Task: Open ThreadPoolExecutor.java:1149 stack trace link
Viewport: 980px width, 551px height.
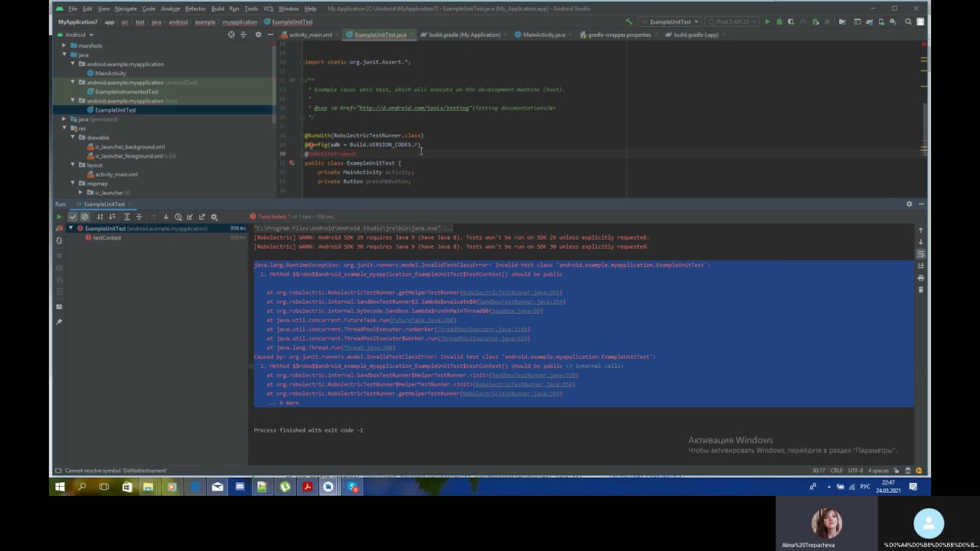Action: pyautogui.click(x=482, y=329)
